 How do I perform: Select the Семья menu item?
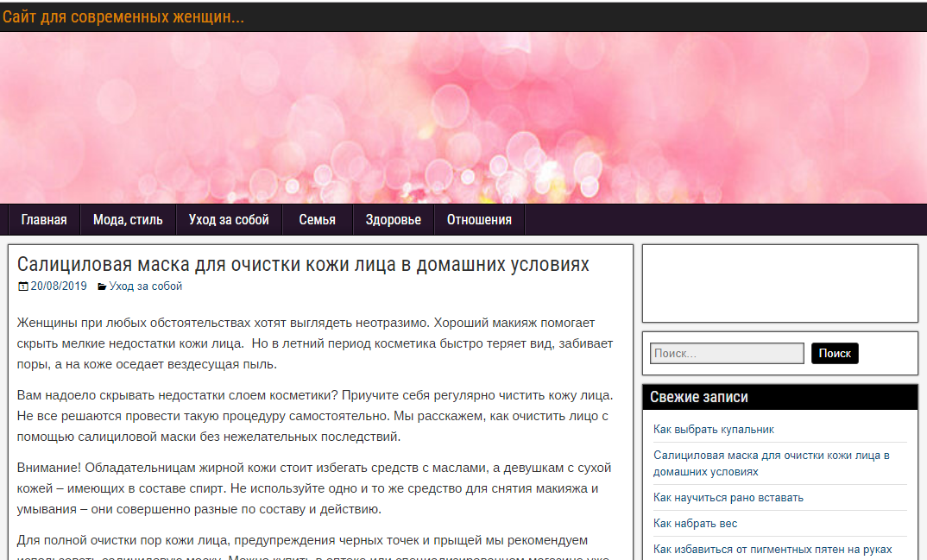click(x=318, y=220)
